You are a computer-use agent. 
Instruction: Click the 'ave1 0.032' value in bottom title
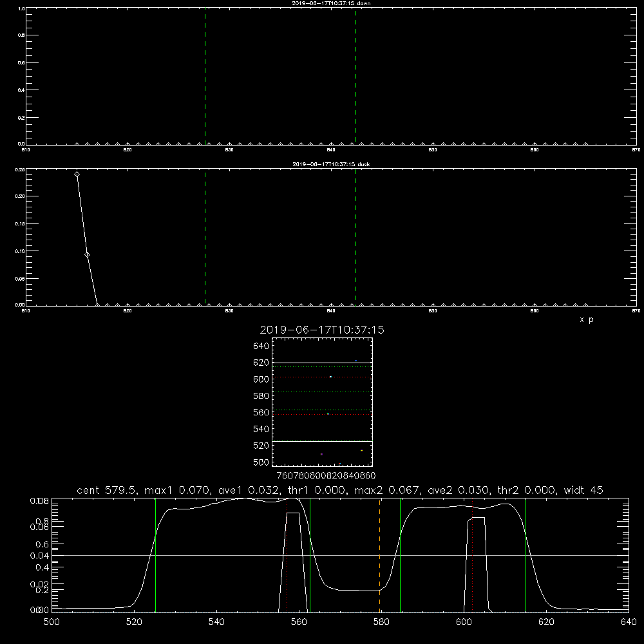(x=249, y=490)
